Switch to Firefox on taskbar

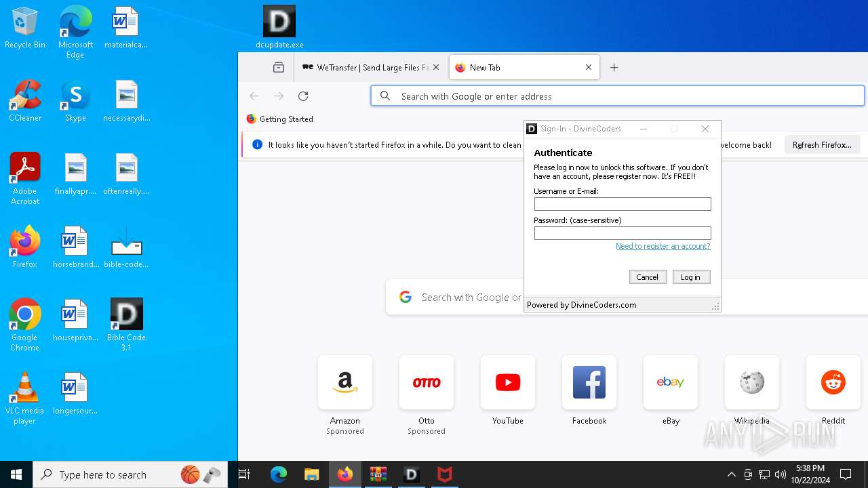[x=345, y=474]
